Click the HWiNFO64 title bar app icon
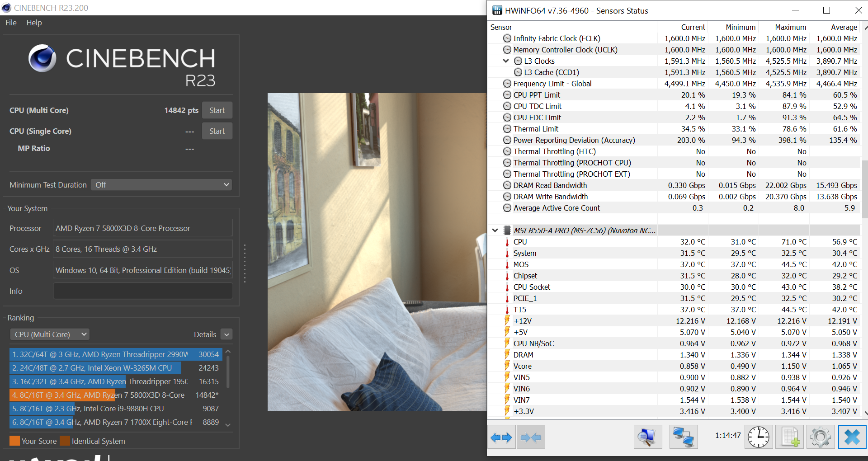868x461 pixels. pos(497,10)
